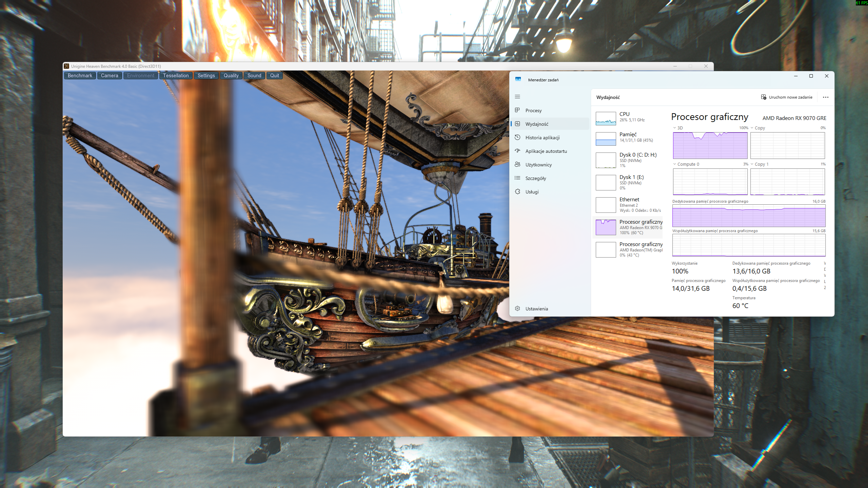
Task: Close the Menedżer zadań window
Action: [827, 76]
